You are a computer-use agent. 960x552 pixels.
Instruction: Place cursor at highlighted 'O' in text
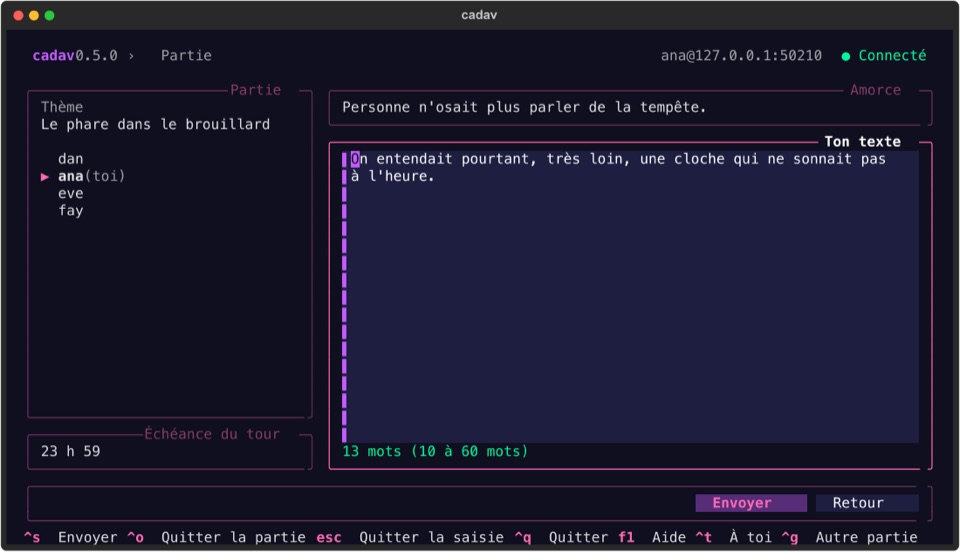click(x=355, y=159)
